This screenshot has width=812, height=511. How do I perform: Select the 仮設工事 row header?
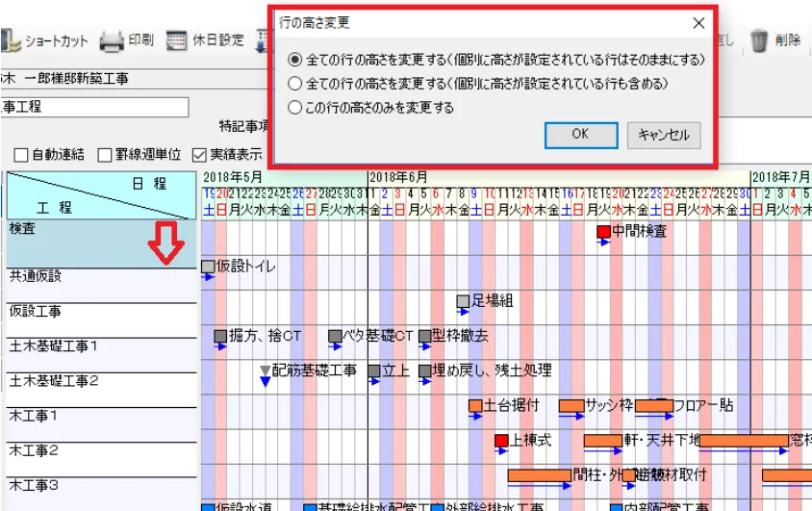pos(102,320)
